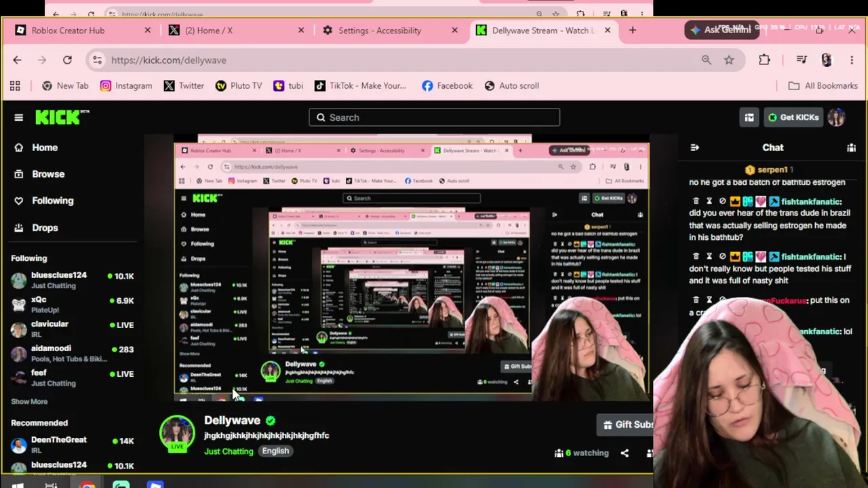Viewport: 868px width, 488px height.
Task: Click the English language tag
Action: point(275,451)
